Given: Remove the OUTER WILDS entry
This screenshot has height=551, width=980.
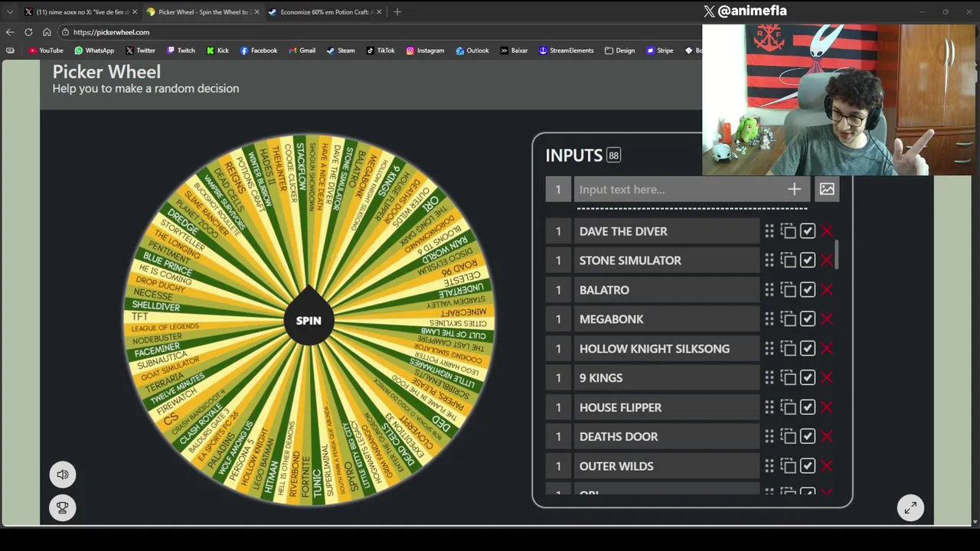Looking at the screenshot, I should click(x=827, y=466).
